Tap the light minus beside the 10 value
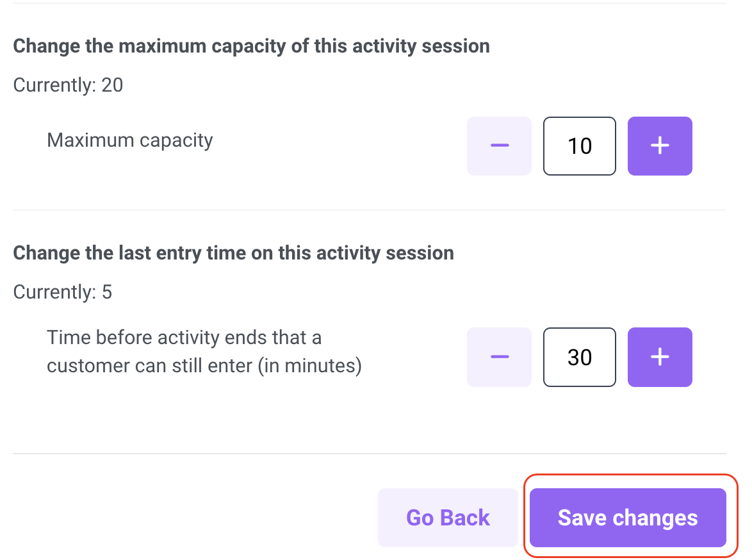Viewport: 752px width, 560px height. [x=499, y=146]
